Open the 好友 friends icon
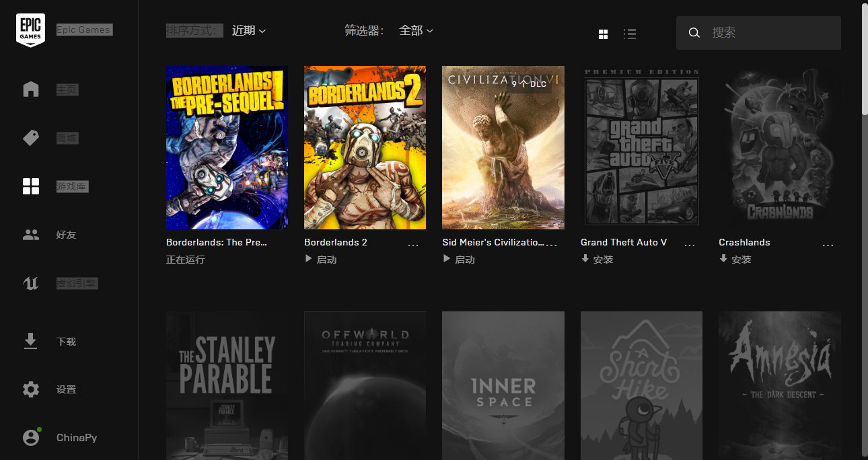This screenshot has width=868, height=460. (31, 235)
